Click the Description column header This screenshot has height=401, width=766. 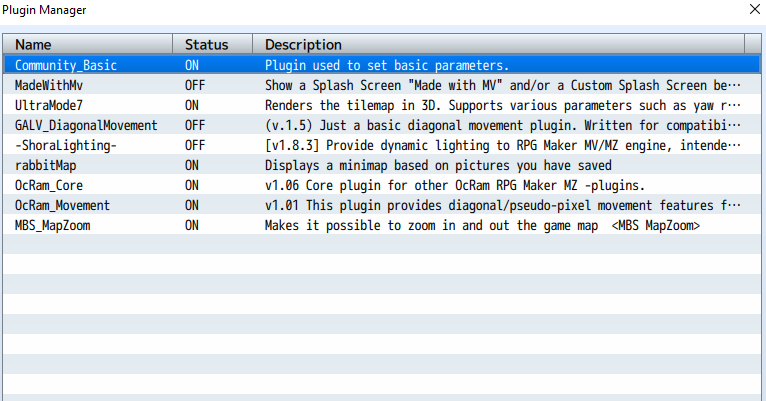click(499, 44)
